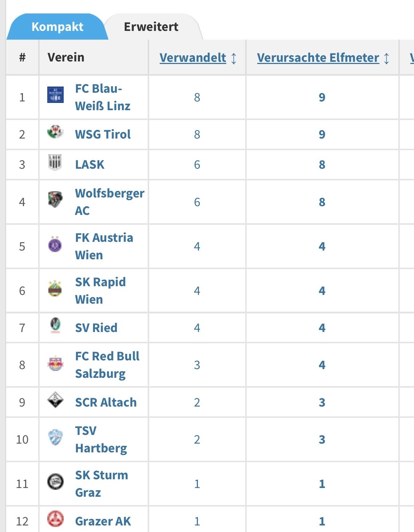
Task: Click the WSG Tirol club crest
Action: 55,132
